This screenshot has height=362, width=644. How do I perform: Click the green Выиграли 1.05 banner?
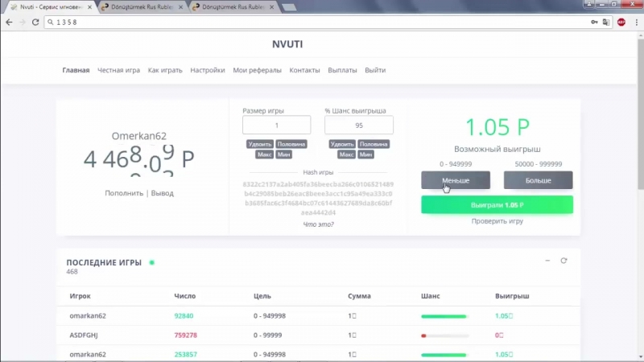(x=497, y=205)
